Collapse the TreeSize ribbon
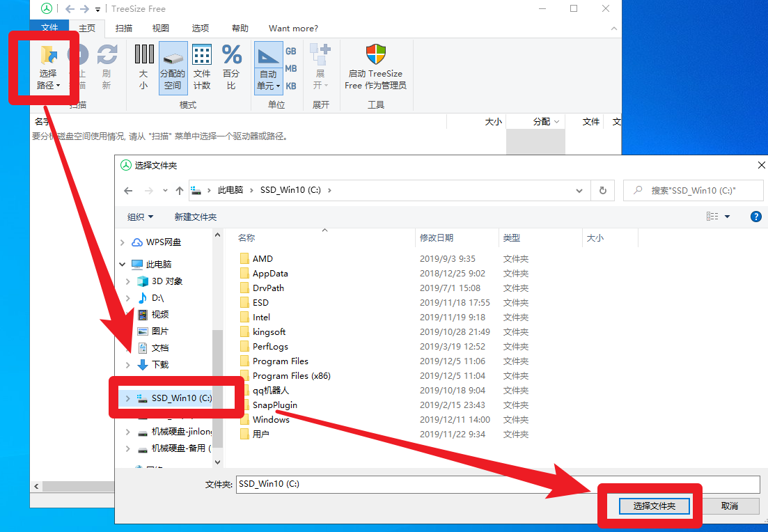The width and height of the screenshot is (768, 532). pos(613,29)
